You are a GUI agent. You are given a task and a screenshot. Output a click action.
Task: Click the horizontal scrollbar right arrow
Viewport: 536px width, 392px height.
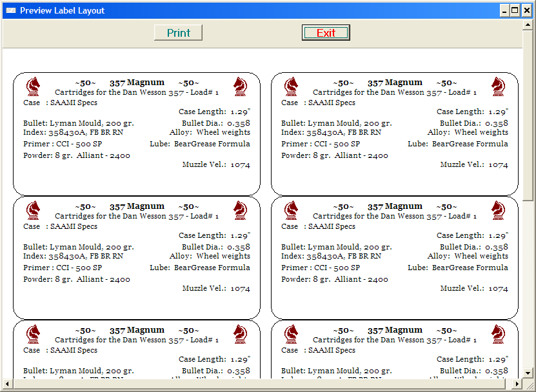pyautogui.click(x=517, y=384)
